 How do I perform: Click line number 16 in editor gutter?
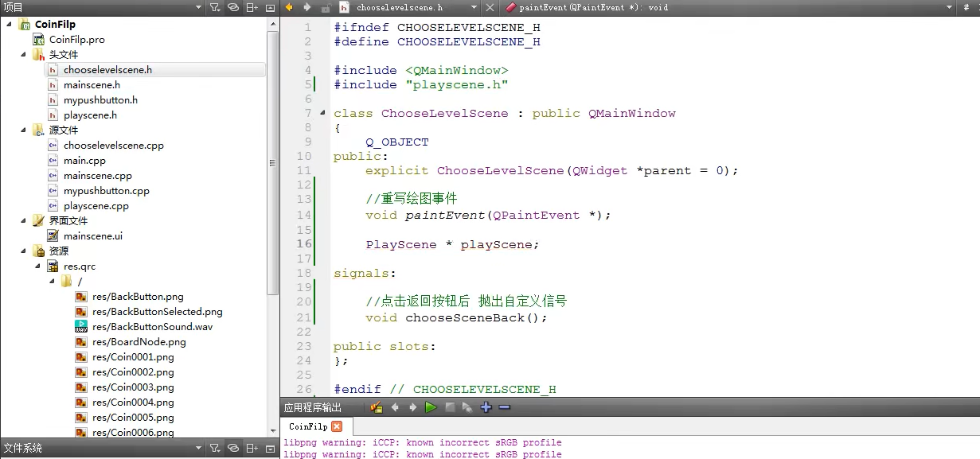point(303,244)
